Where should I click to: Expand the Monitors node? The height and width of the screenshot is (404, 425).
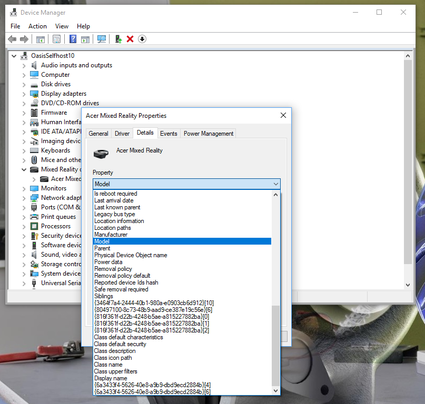[x=24, y=189]
